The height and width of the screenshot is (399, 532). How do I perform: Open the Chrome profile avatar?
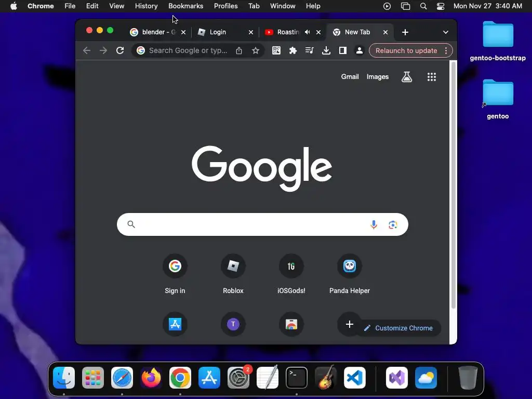pyautogui.click(x=360, y=50)
